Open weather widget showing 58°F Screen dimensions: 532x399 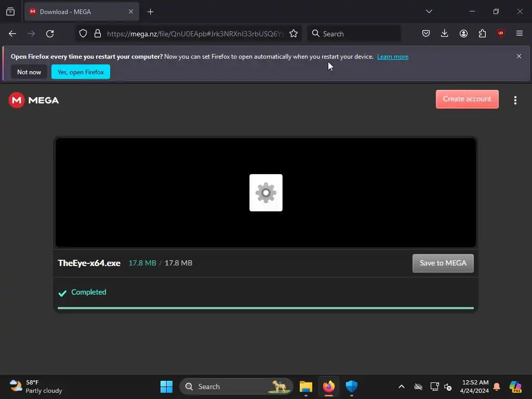tap(36, 387)
